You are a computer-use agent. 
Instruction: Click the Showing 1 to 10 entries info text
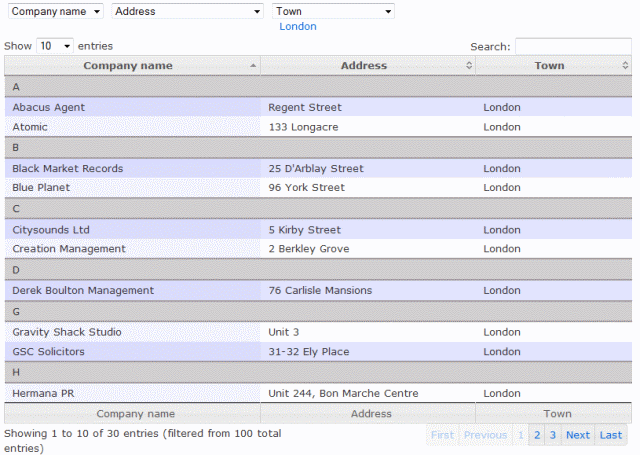point(143,441)
